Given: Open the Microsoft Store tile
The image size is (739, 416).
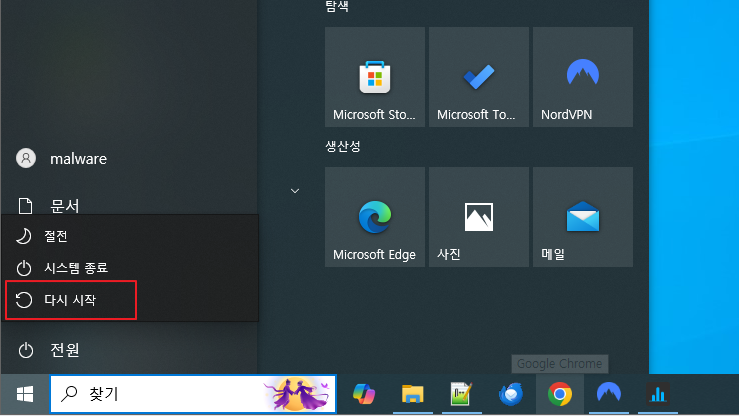Looking at the screenshot, I should tap(375, 77).
